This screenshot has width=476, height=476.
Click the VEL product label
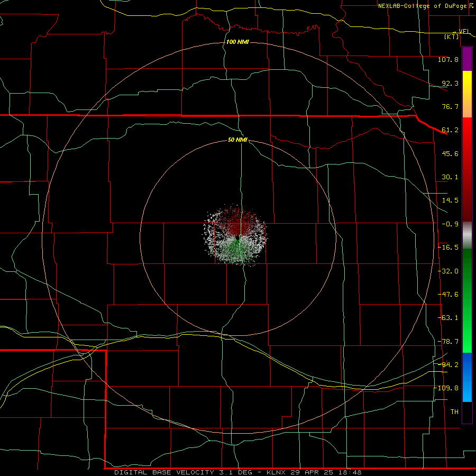click(x=464, y=31)
